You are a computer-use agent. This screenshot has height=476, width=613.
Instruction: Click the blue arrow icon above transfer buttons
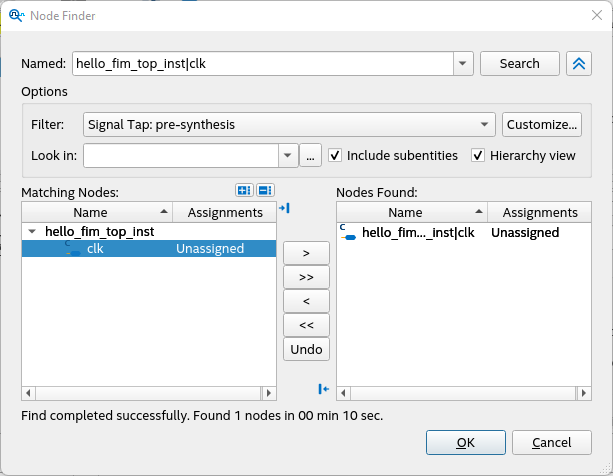(x=283, y=207)
